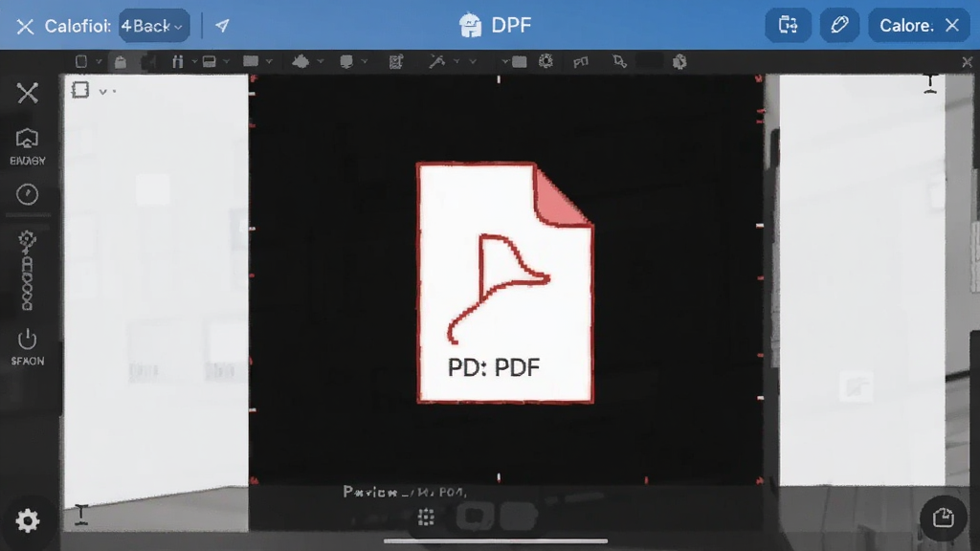Click the text cursor marker in right panel
The width and height of the screenshot is (980, 551).
click(x=930, y=84)
